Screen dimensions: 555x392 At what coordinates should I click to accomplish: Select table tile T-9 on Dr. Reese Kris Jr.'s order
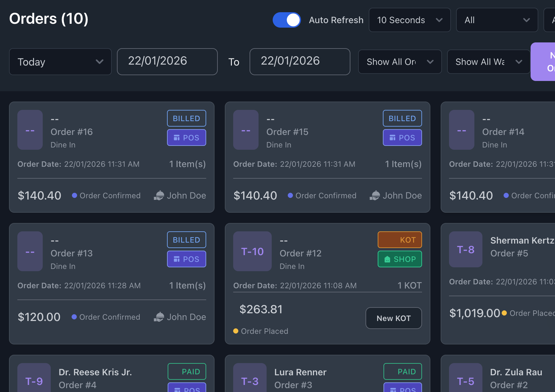(x=34, y=381)
